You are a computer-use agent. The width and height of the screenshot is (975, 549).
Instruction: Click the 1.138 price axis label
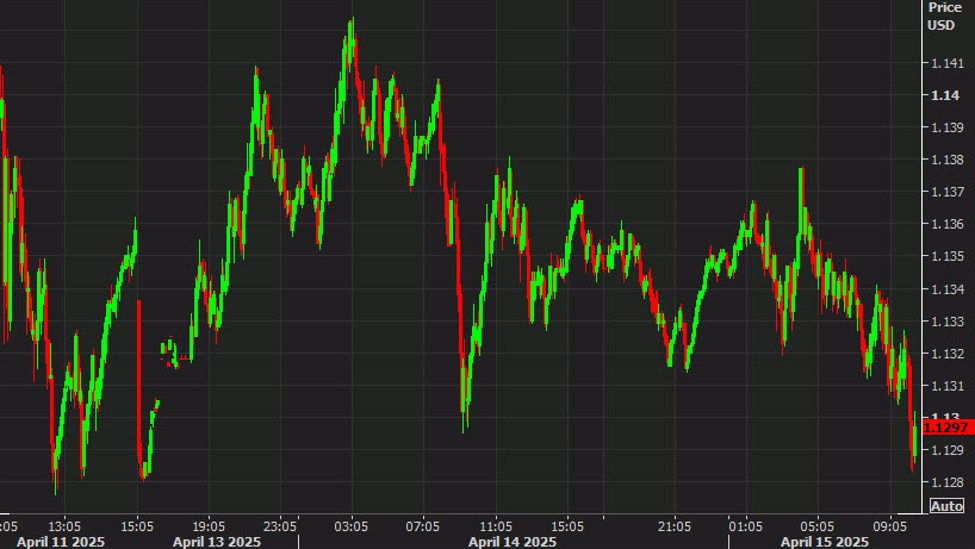coord(947,160)
